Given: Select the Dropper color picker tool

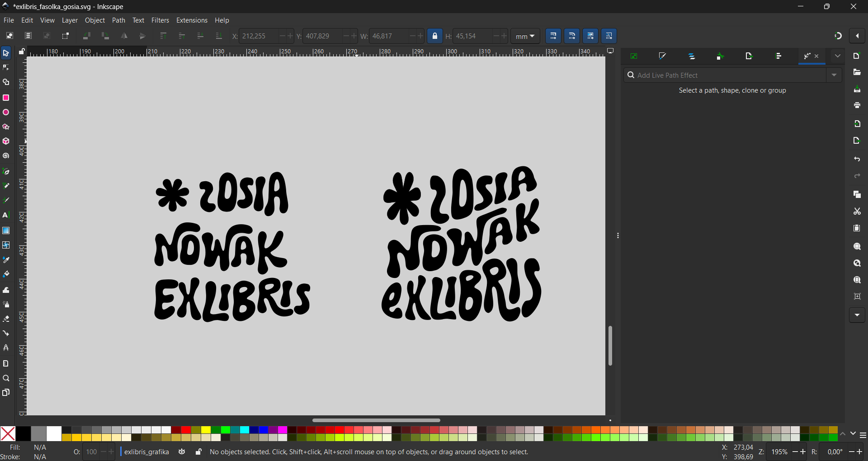Looking at the screenshot, I should [6, 260].
